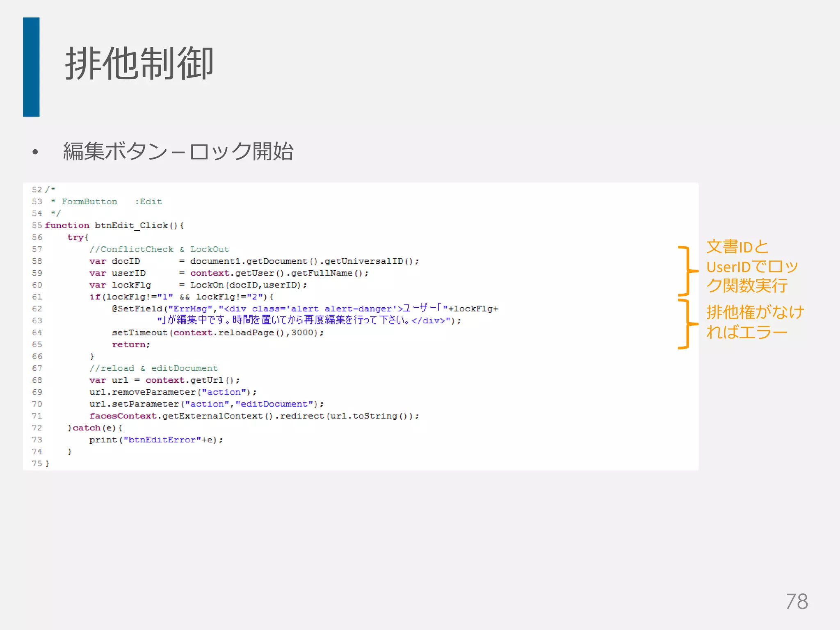Click the if(lockFlg!="1" condition line
This screenshot has width=840, height=630.
pos(182,297)
